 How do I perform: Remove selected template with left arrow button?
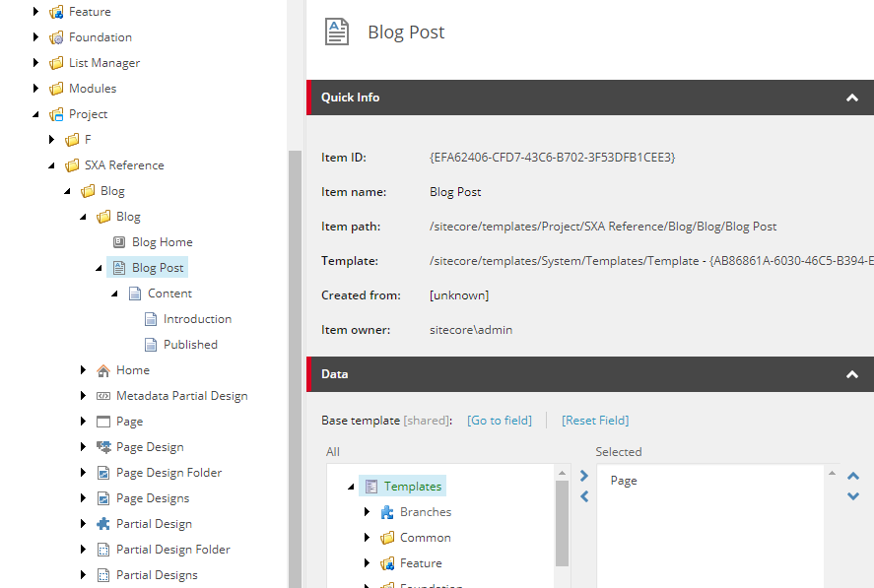click(x=584, y=496)
